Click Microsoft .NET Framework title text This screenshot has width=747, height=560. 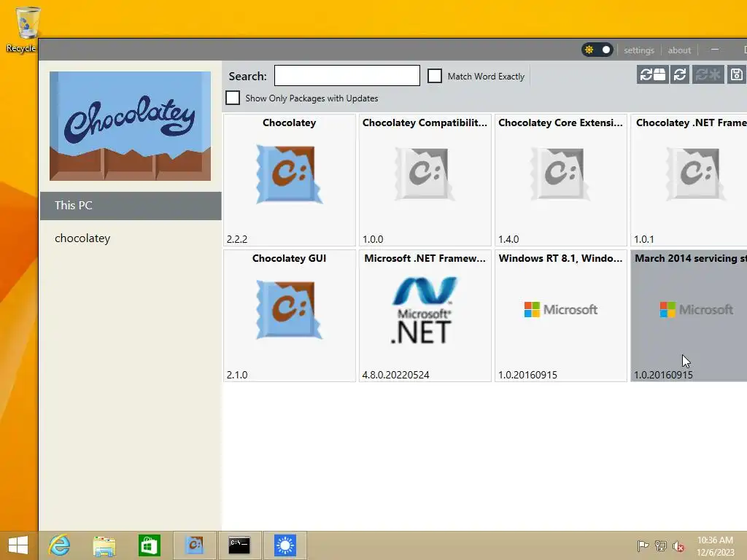[425, 258]
